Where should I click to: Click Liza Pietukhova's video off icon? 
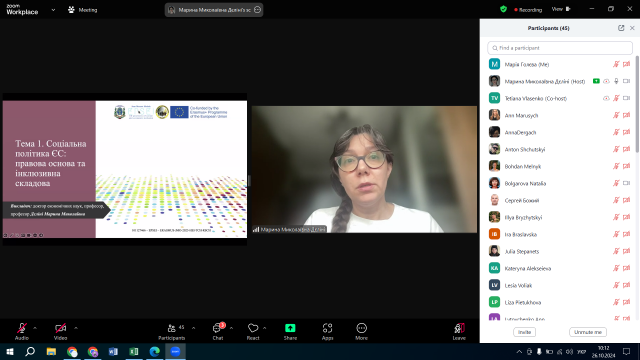coord(627,302)
